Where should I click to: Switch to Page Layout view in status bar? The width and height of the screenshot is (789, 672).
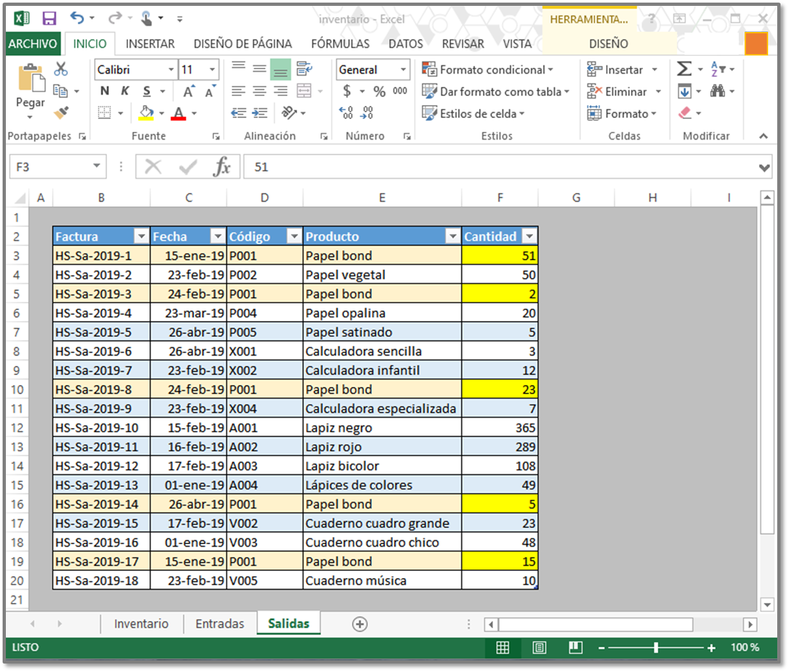(539, 647)
